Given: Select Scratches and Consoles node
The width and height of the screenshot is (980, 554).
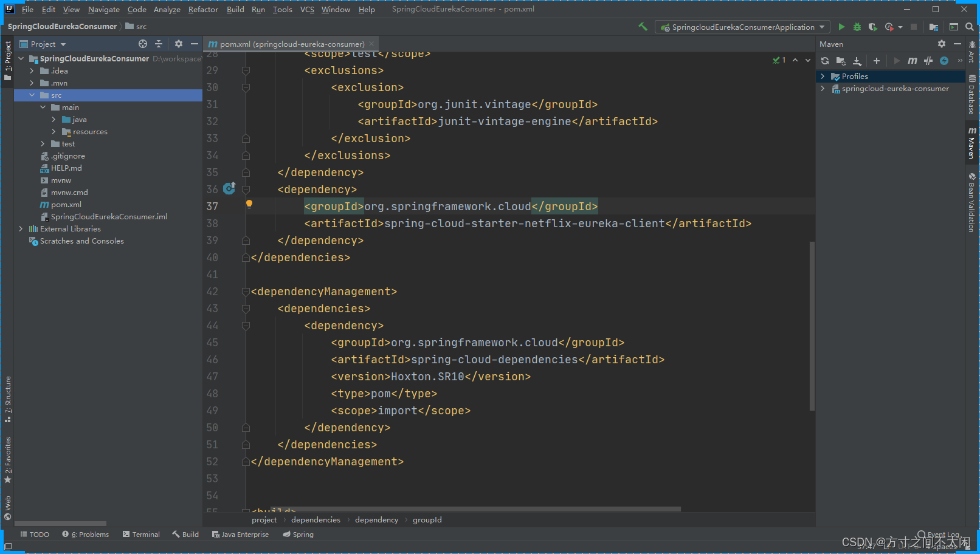Looking at the screenshot, I should pos(81,241).
